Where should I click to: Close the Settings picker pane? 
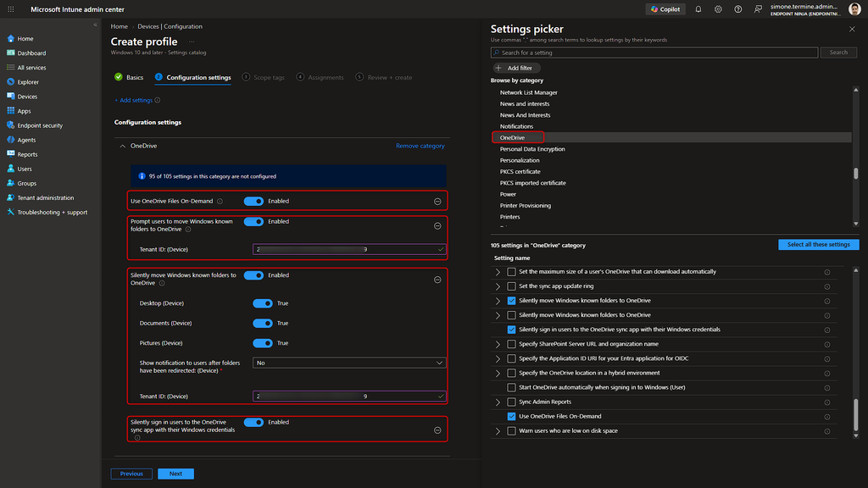[852, 30]
